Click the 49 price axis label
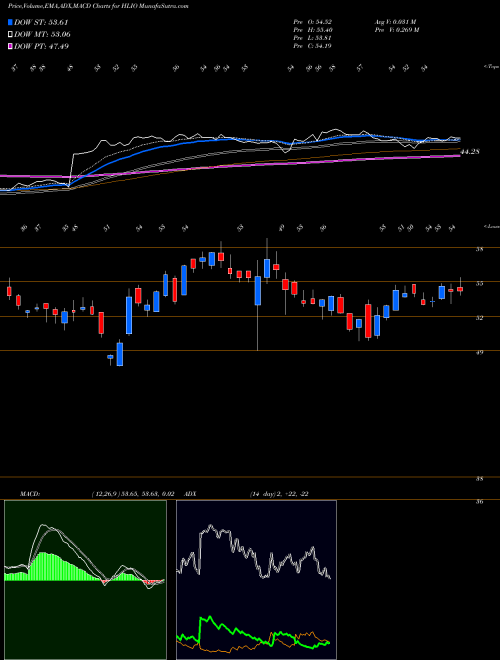 tap(479, 352)
